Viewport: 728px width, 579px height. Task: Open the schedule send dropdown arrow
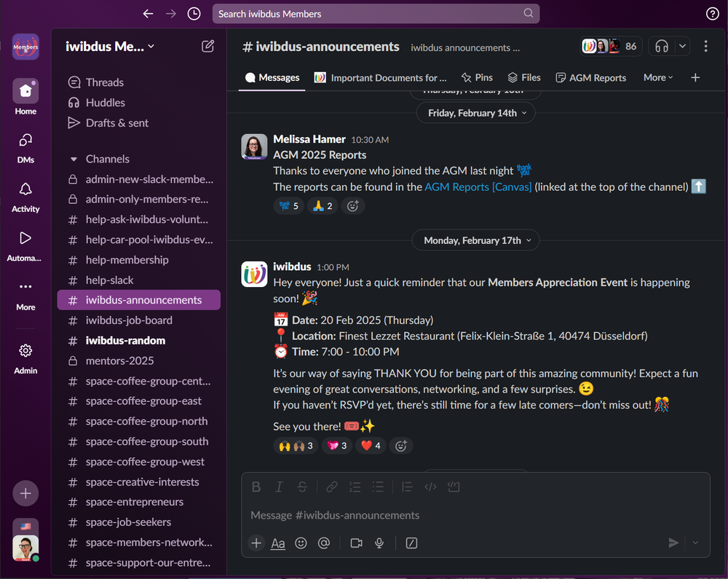695,543
